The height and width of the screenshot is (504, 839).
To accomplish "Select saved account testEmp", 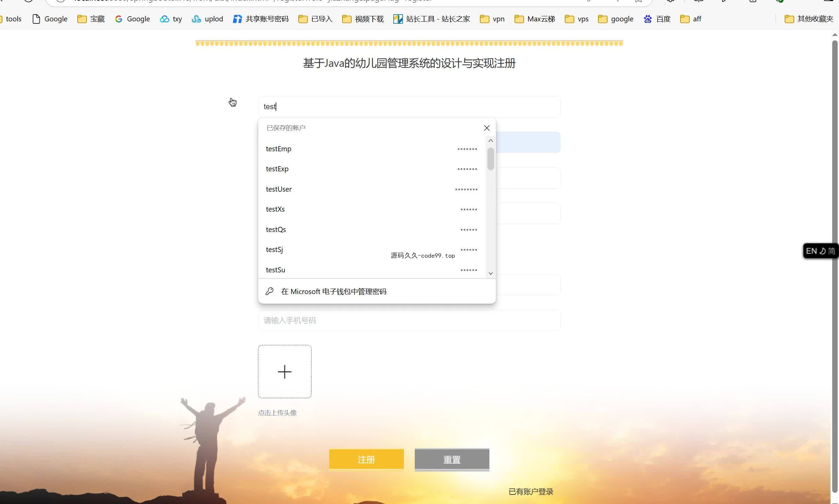I will point(372,149).
